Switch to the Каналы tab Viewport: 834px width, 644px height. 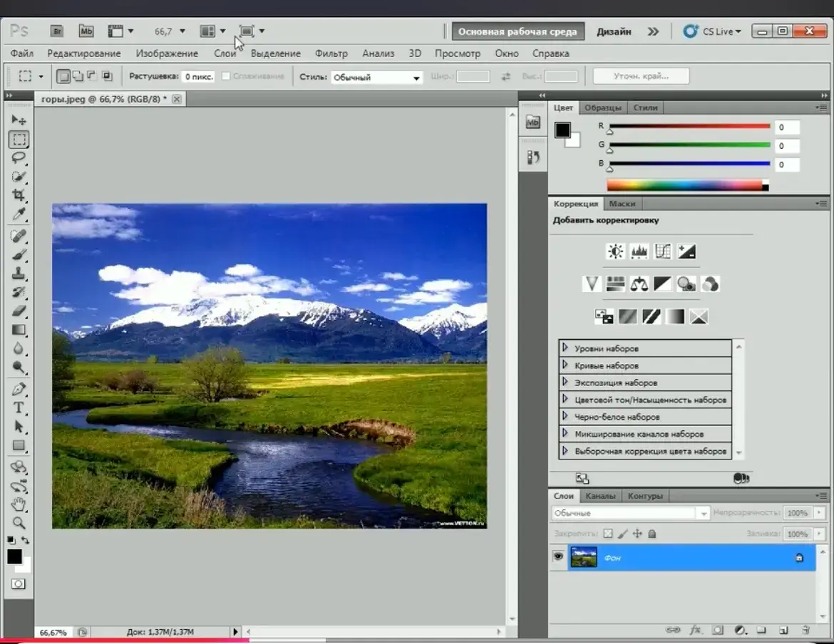pos(600,496)
